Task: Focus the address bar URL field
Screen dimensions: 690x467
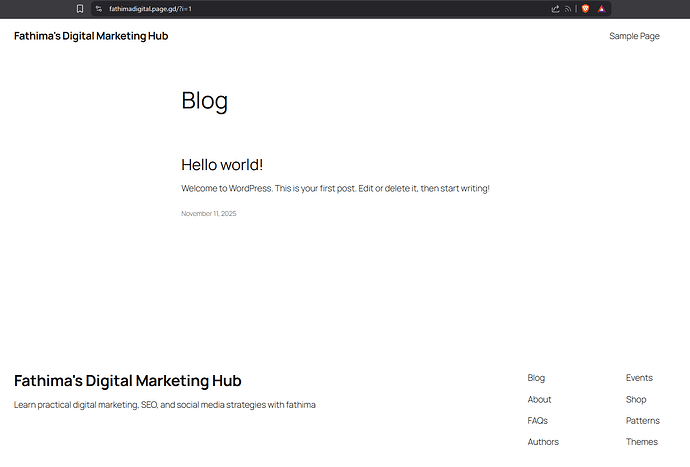Action: [300, 8]
